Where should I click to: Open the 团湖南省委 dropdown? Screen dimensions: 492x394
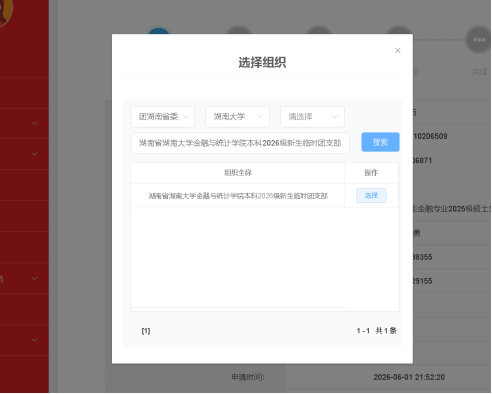coord(163,117)
